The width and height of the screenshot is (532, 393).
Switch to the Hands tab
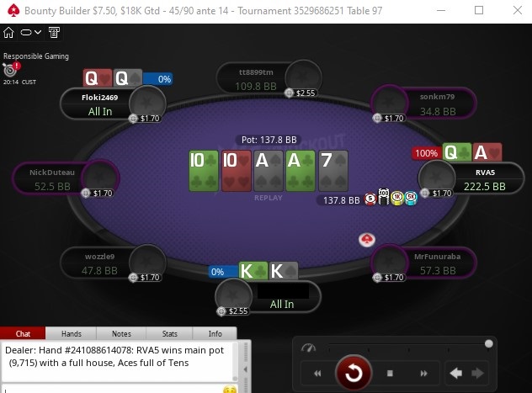coord(72,333)
